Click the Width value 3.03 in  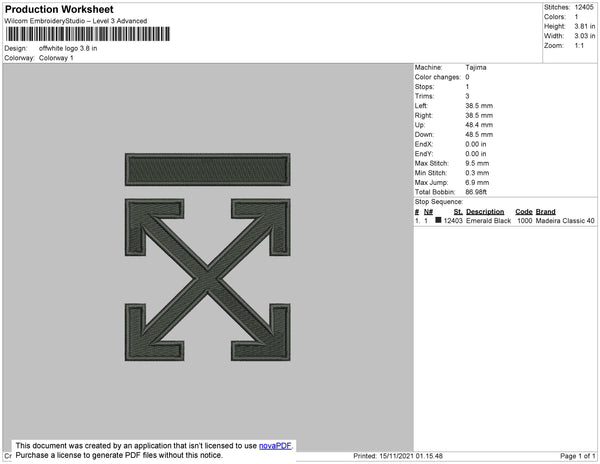pyautogui.click(x=585, y=36)
